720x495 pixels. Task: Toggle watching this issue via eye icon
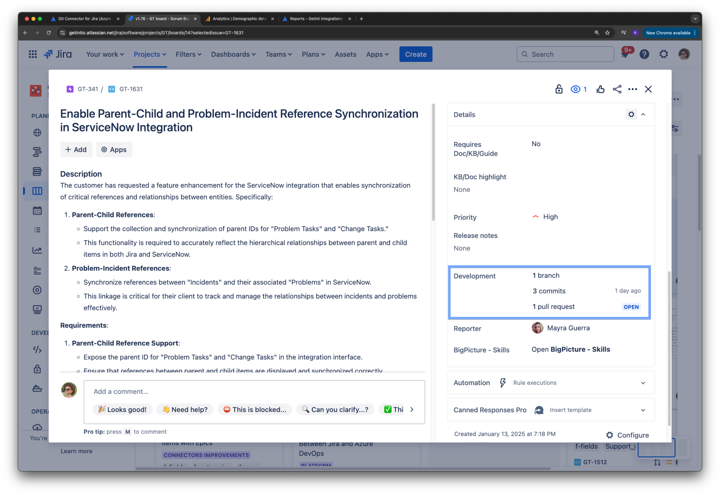pyautogui.click(x=577, y=89)
